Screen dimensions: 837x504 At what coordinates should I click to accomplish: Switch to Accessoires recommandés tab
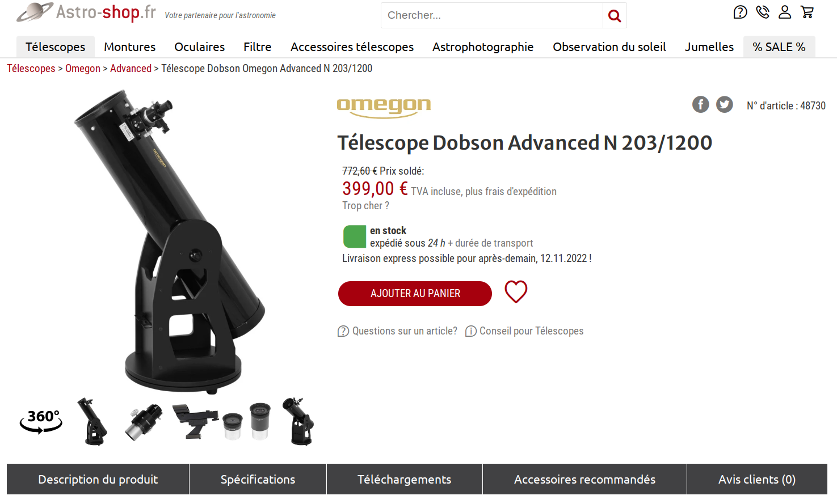click(x=584, y=480)
